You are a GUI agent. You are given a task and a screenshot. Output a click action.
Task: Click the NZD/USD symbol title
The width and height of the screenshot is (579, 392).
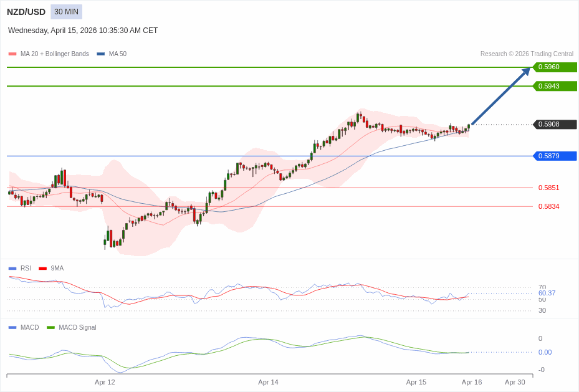26,12
